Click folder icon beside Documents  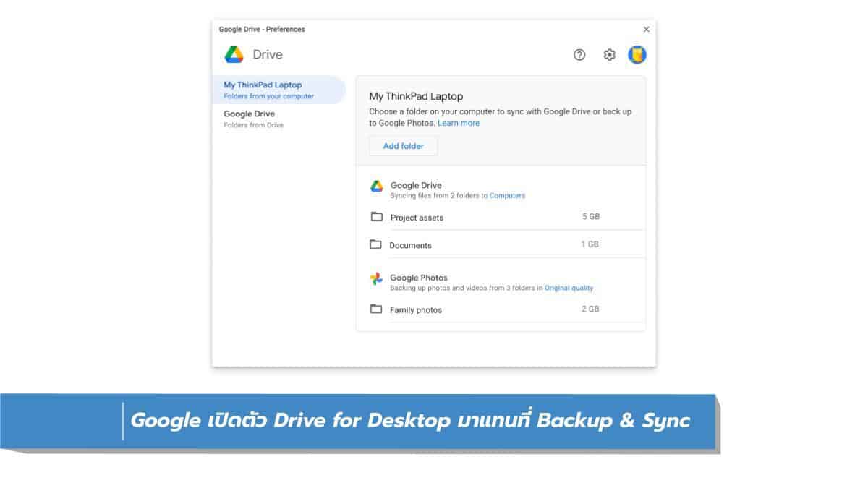[375, 244]
